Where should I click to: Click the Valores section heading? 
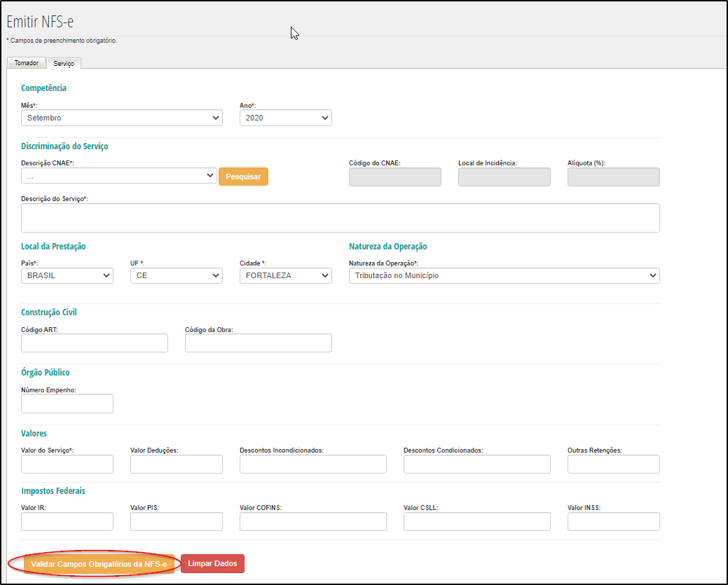click(x=34, y=434)
